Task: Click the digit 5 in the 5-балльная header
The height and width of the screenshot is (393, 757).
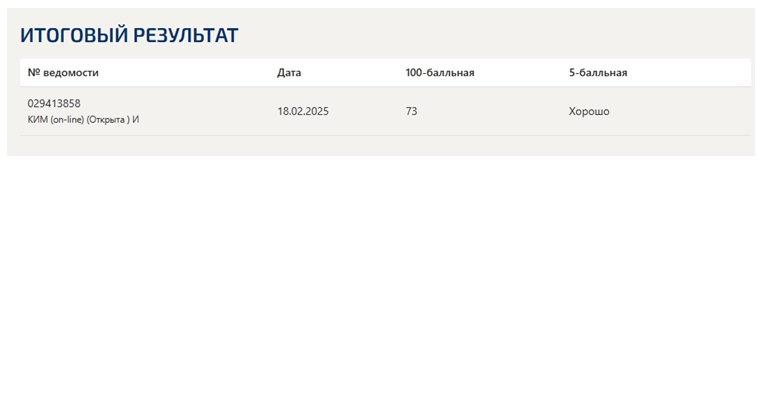Action: point(572,72)
